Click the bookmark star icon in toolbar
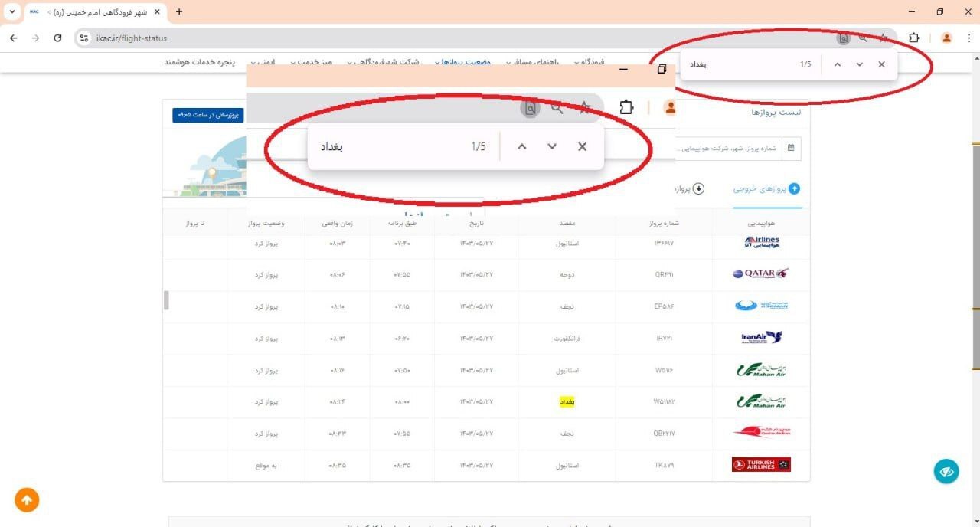The width and height of the screenshot is (980, 527). point(884,37)
